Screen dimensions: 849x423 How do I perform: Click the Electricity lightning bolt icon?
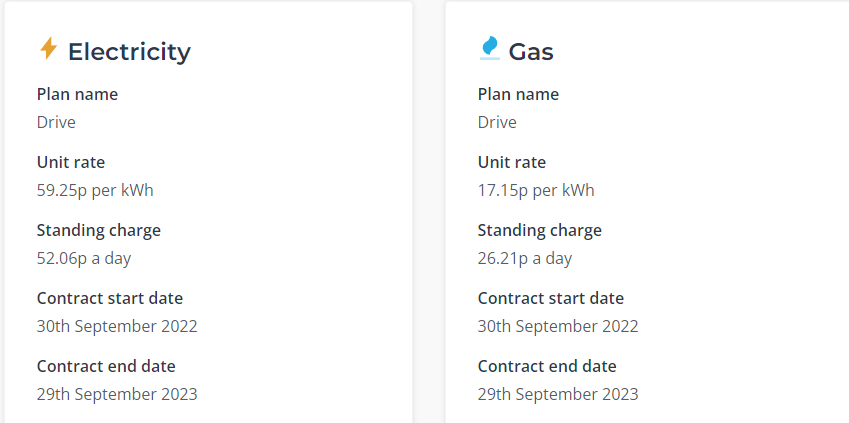(x=49, y=48)
